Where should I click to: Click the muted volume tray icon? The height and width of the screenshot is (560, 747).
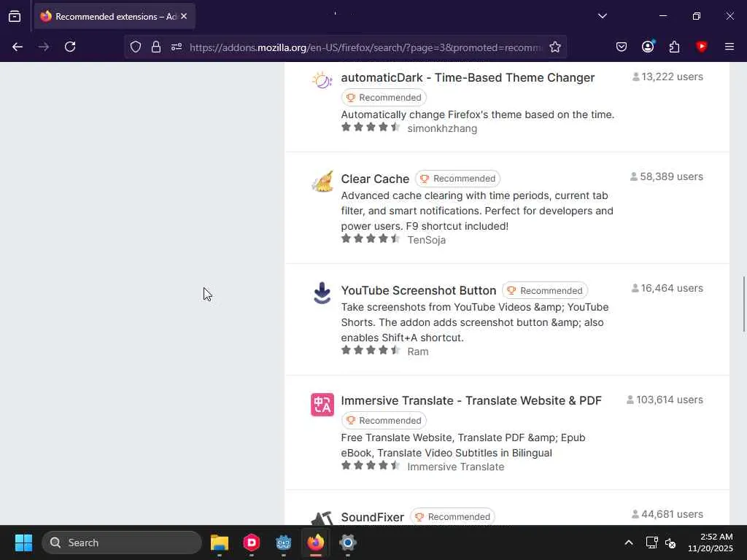pyautogui.click(x=670, y=542)
